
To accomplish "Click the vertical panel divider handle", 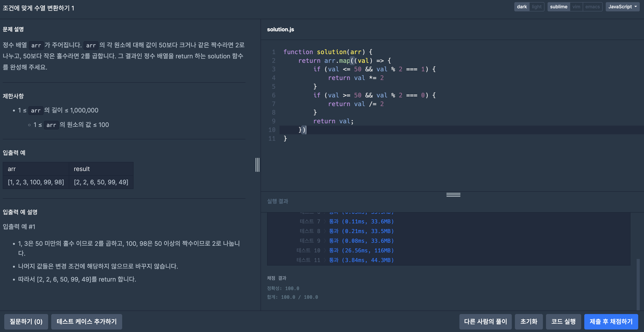I will (x=257, y=165).
